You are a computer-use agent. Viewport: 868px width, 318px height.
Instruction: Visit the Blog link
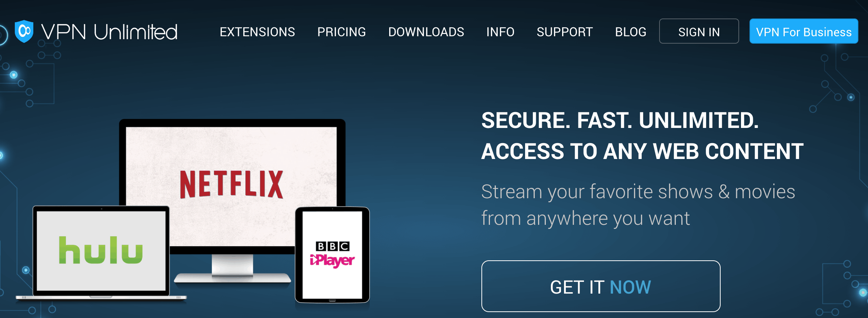pos(631,32)
